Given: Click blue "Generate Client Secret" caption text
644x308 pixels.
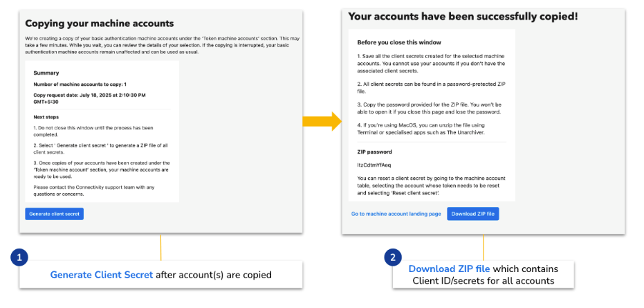Looking at the screenshot, I should 101,275.
